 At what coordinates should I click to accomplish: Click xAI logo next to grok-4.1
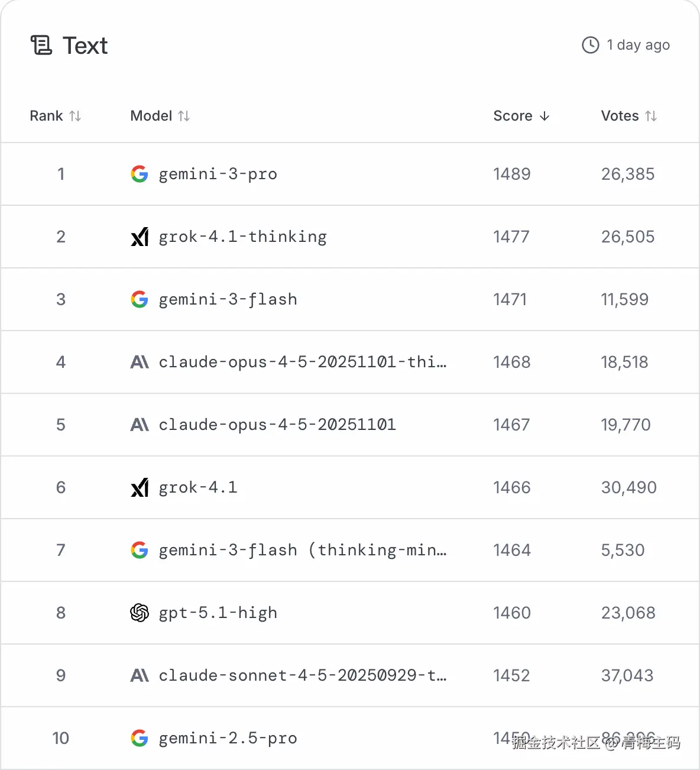(140, 487)
